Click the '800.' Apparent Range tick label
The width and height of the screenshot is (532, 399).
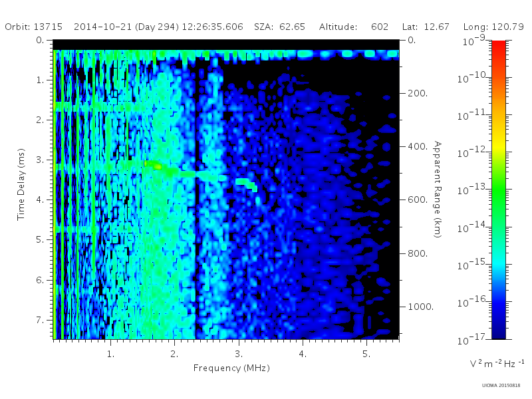pyautogui.click(x=418, y=253)
